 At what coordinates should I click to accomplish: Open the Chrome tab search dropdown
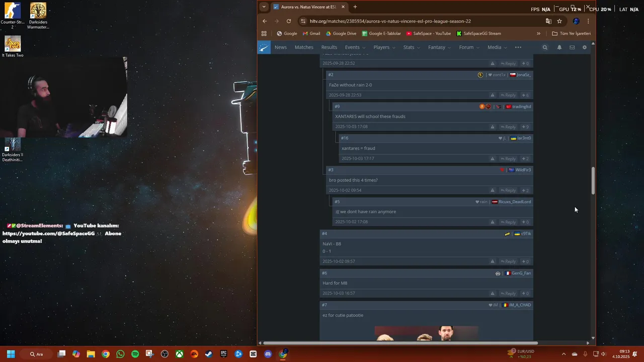coord(264,7)
